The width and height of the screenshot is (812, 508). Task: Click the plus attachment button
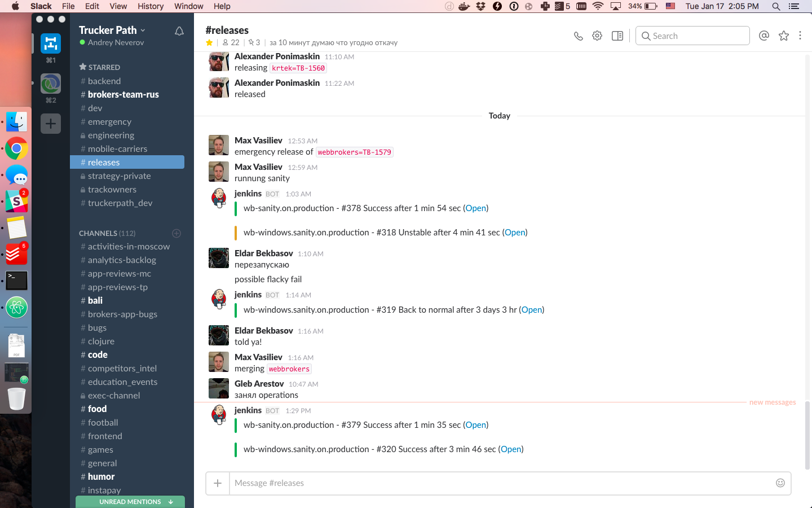[x=218, y=483]
